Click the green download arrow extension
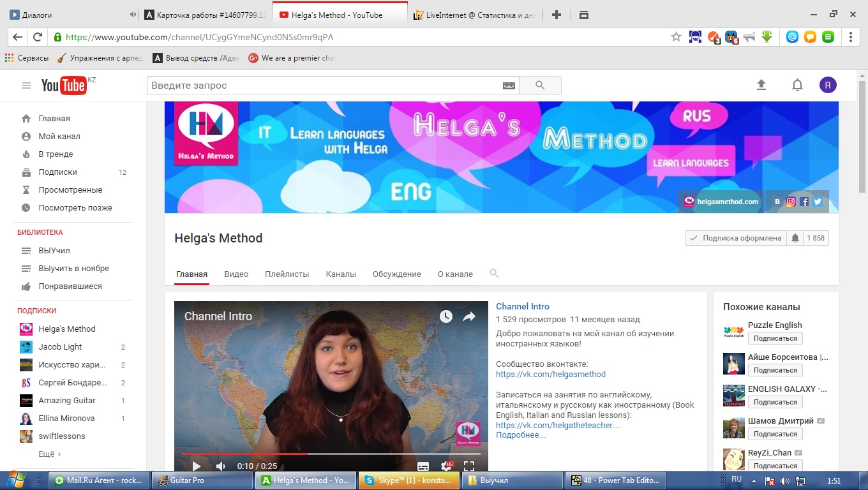The image size is (868, 490). (x=767, y=37)
